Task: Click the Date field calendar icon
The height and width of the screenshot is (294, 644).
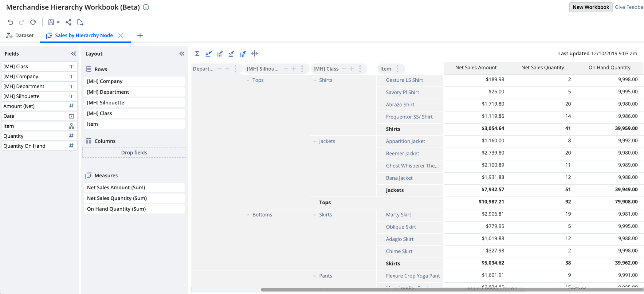Action: click(71, 116)
